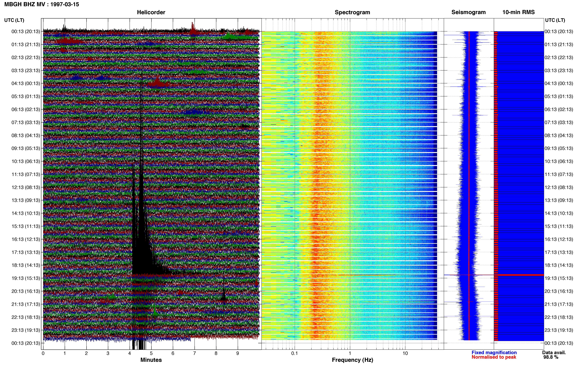Select '14:13 (10:13)' on the right time axis

[559, 213]
